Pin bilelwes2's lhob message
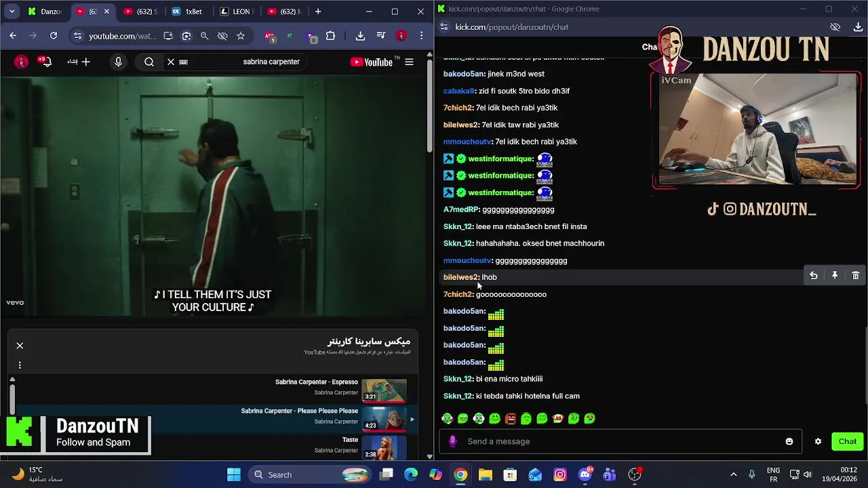This screenshot has width=868, height=488. click(835, 276)
